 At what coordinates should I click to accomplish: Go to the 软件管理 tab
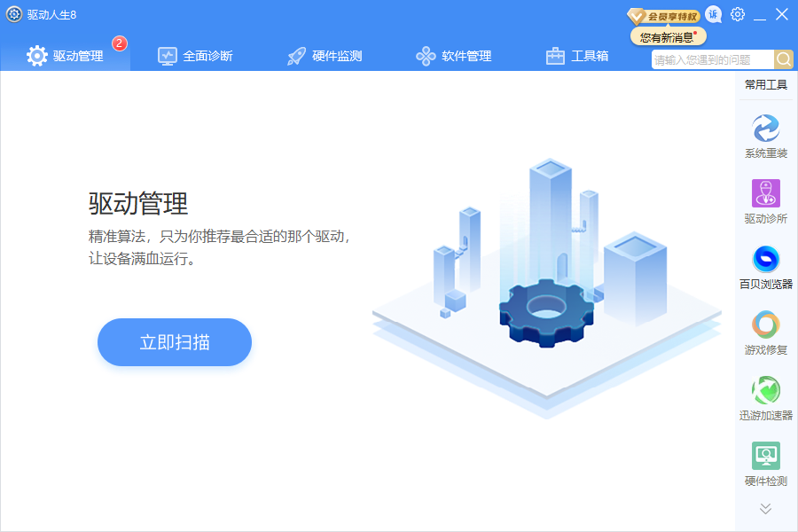point(453,56)
